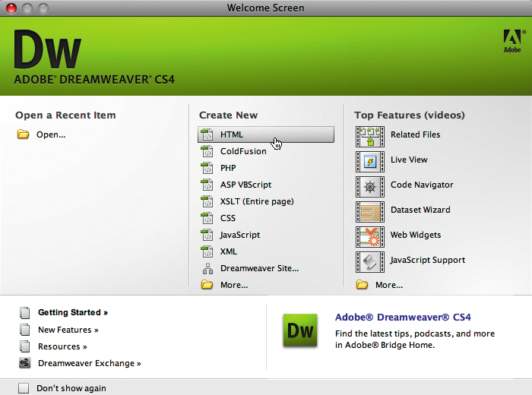Create a new HTML document
The width and height of the screenshot is (532, 395).
tap(232, 134)
